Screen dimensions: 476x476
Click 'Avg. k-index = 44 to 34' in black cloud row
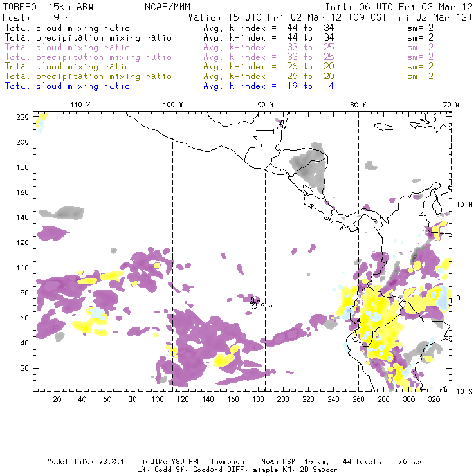click(269, 28)
